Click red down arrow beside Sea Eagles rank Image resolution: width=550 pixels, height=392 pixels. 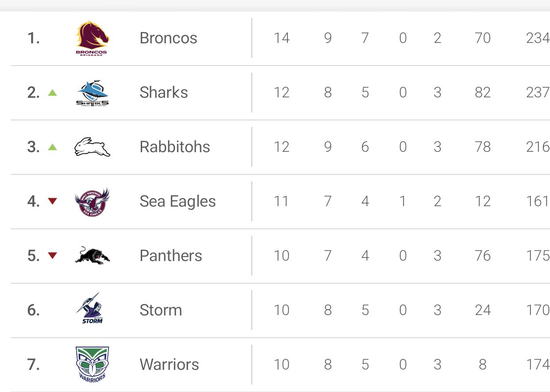pyautogui.click(x=53, y=201)
